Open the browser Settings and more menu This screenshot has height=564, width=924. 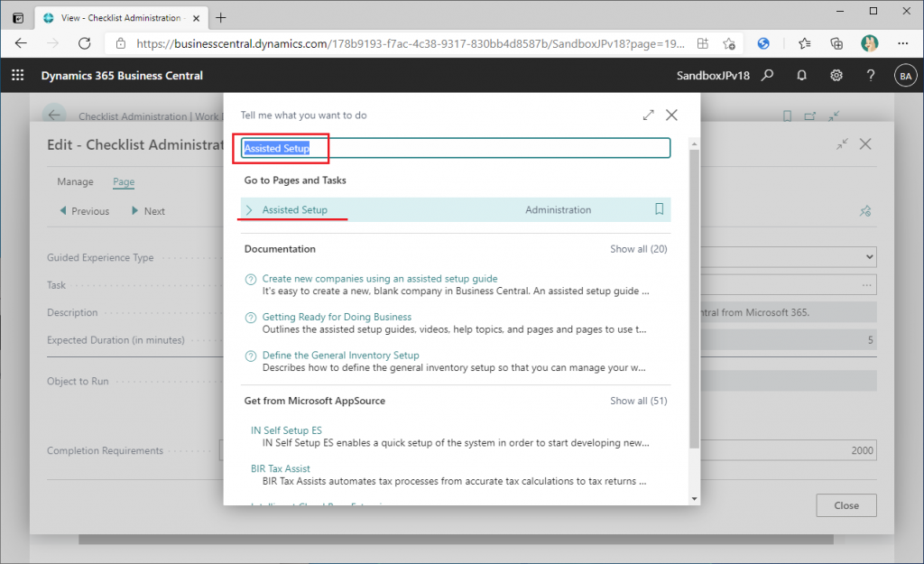click(x=902, y=43)
